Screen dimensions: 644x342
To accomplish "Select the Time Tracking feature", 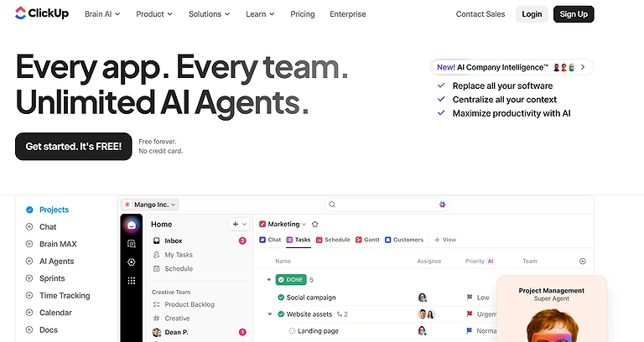I will coord(65,295).
